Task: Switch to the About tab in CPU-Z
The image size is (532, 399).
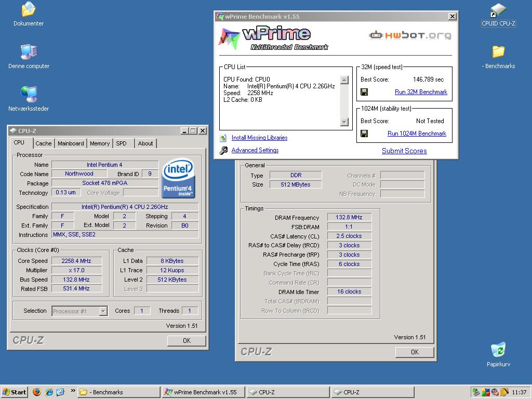Action: (x=145, y=143)
